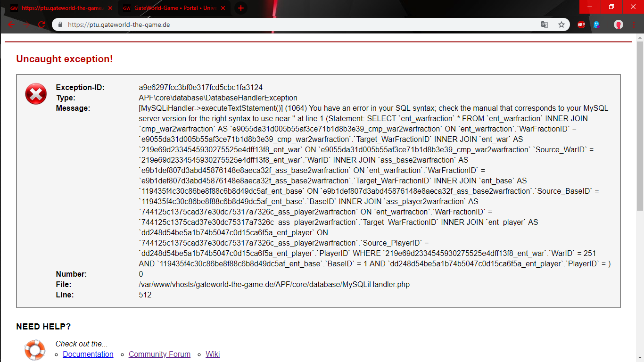Open the Adblock Plus extension
The height and width of the screenshot is (362, 644).
click(x=581, y=25)
